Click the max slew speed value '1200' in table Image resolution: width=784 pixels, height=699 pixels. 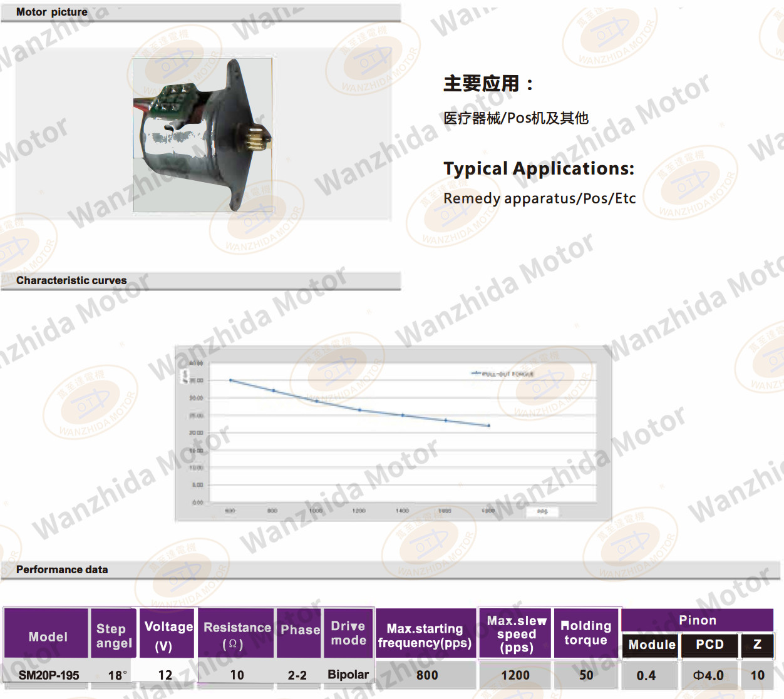[515, 675]
